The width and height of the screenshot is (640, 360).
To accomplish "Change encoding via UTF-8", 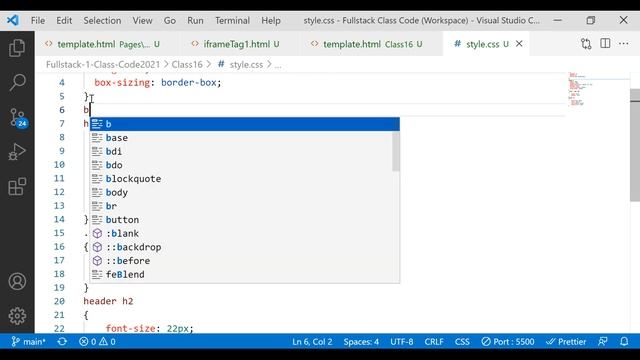I will pos(402,342).
